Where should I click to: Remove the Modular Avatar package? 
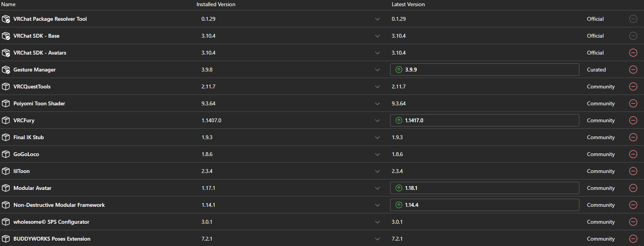pos(633,188)
